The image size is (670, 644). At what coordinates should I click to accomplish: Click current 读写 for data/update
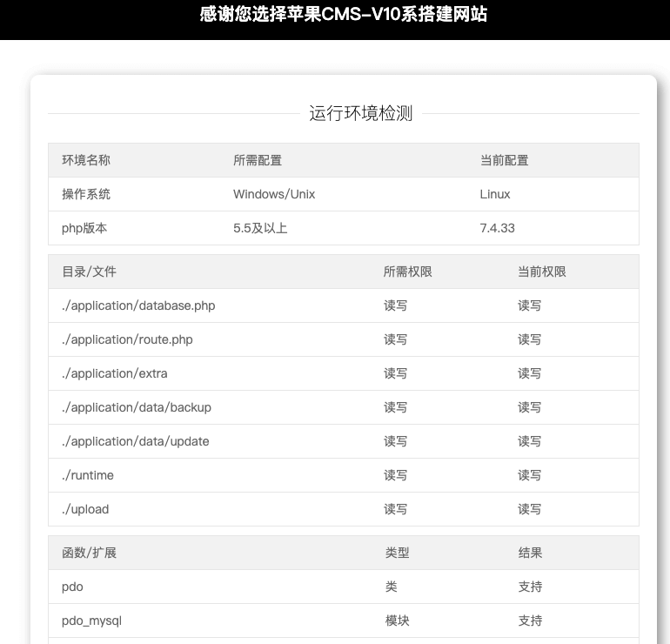tap(530, 441)
